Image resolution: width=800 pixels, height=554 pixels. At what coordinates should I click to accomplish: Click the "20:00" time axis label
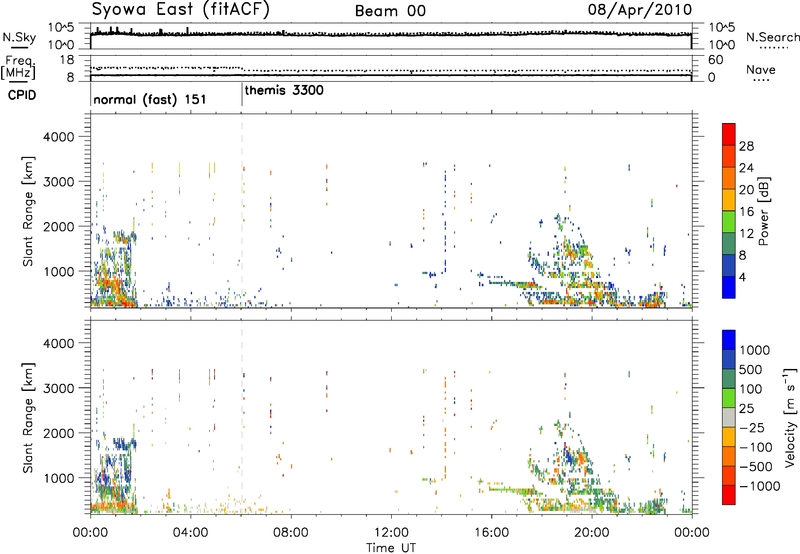point(591,533)
